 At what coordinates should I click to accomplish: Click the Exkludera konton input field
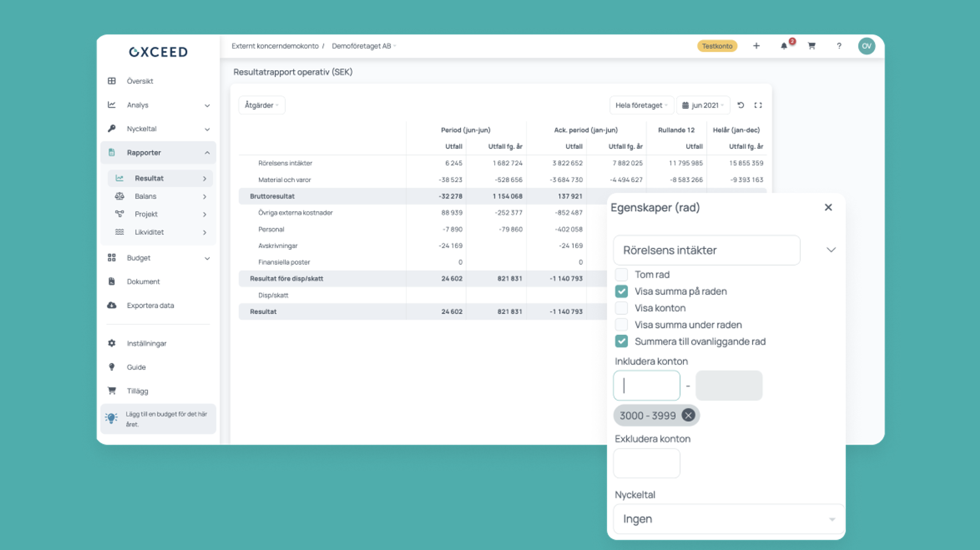coord(647,463)
